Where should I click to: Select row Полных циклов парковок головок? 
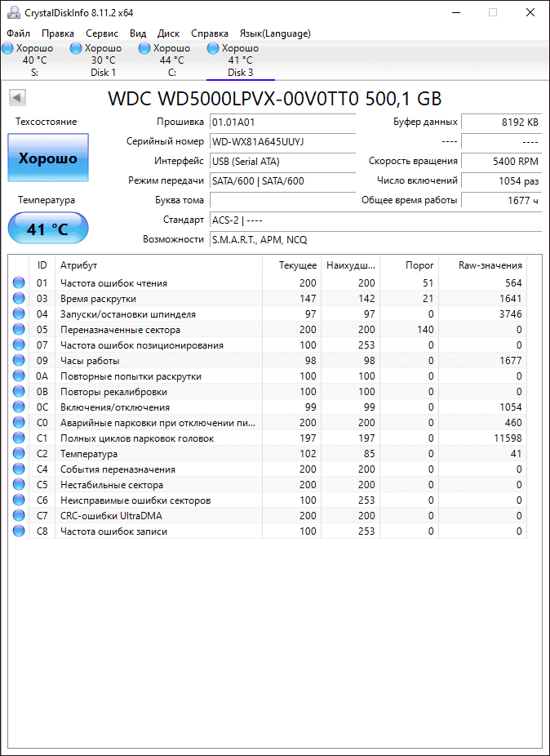[268, 438]
